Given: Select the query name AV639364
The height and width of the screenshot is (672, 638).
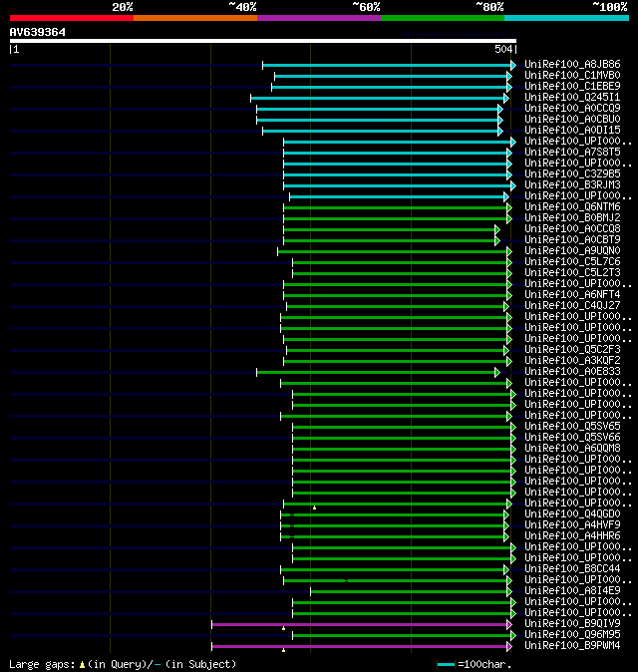Looking at the screenshot, I should (x=38, y=32).
